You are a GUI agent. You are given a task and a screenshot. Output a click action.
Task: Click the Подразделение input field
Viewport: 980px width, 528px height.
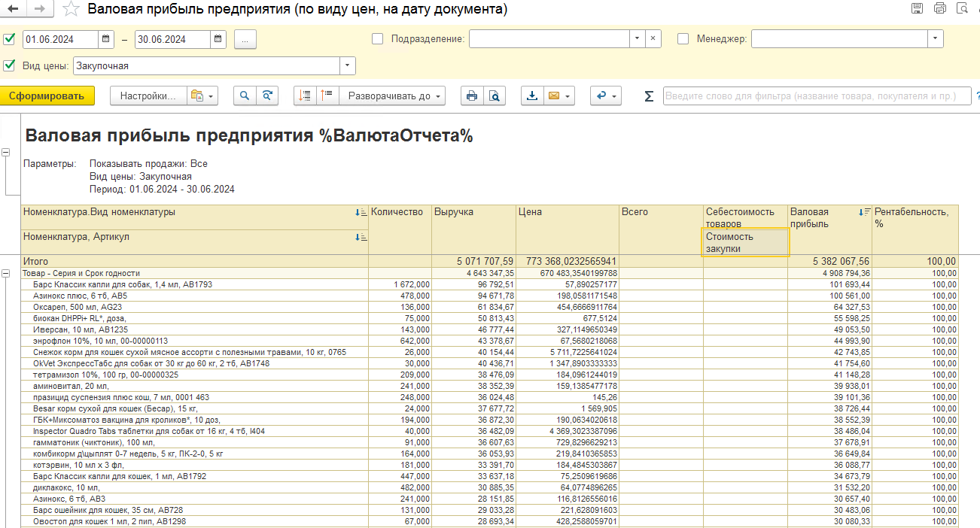(549, 39)
